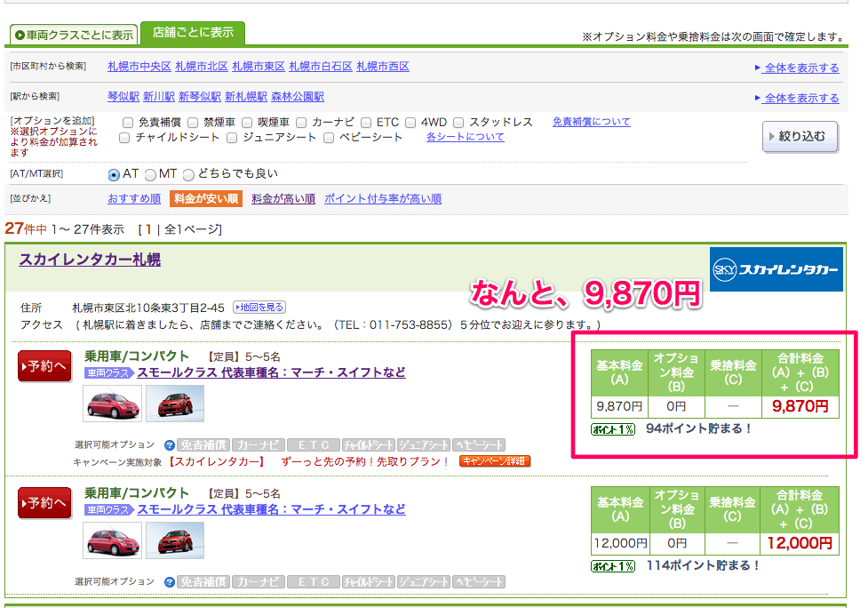Click ベビーシート badge in first listing
The height and width of the screenshot is (608, 868).
click(479, 444)
